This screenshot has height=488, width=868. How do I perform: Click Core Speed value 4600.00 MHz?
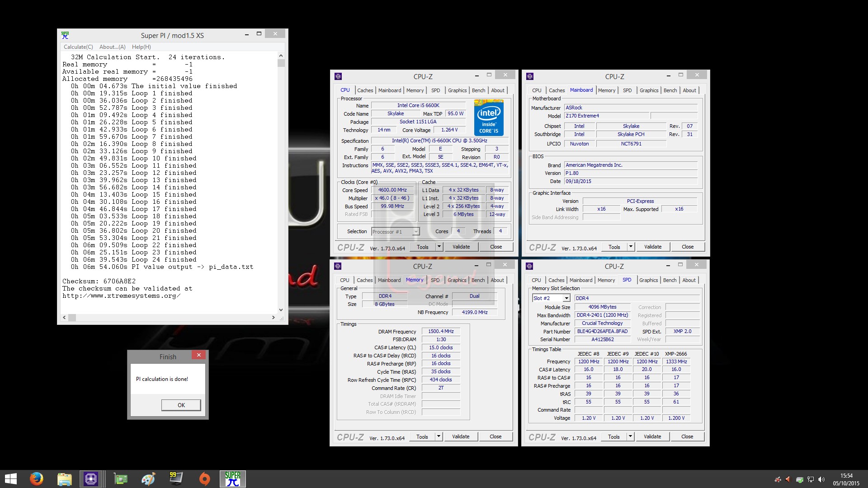tap(392, 190)
